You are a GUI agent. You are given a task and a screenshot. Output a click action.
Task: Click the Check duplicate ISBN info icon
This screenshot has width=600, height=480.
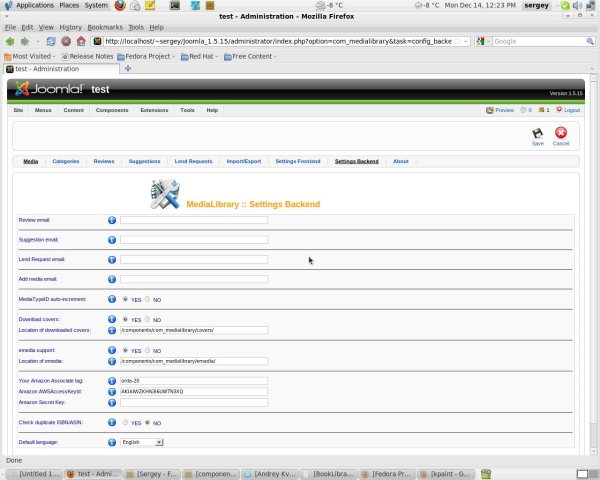pyautogui.click(x=112, y=423)
